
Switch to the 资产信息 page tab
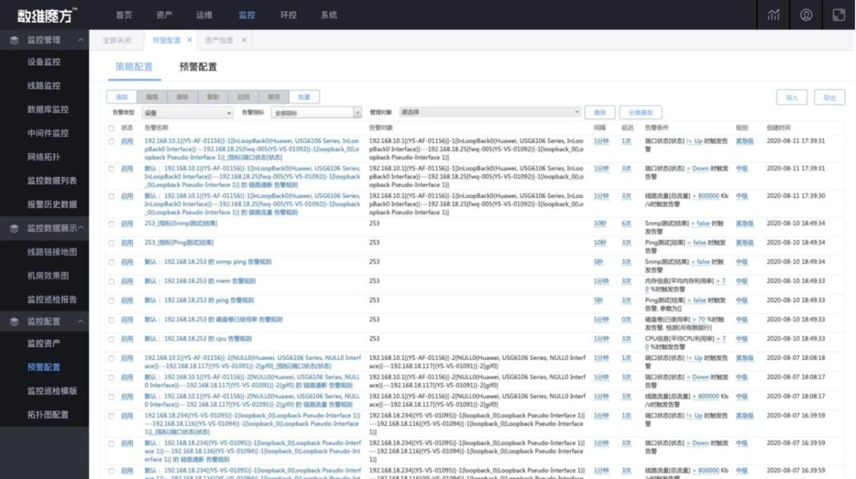[x=219, y=40]
